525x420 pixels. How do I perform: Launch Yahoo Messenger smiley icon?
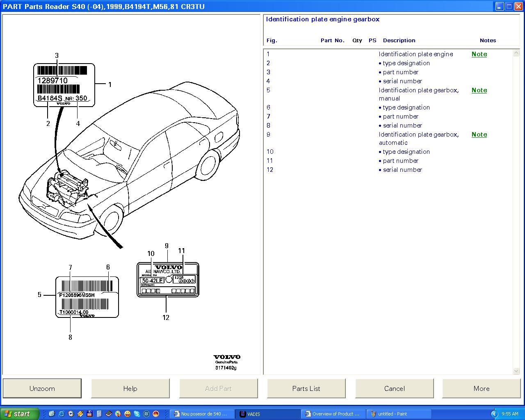coord(128,414)
